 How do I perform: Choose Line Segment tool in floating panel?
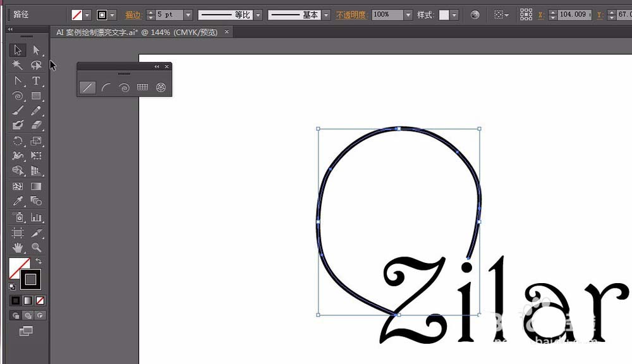click(87, 87)
